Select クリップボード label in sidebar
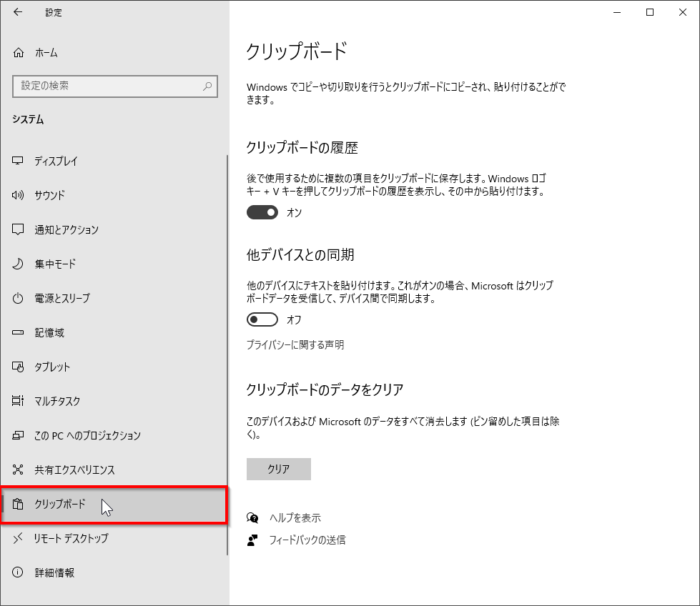This screenshot has width=700, height=606. [60, 504]
